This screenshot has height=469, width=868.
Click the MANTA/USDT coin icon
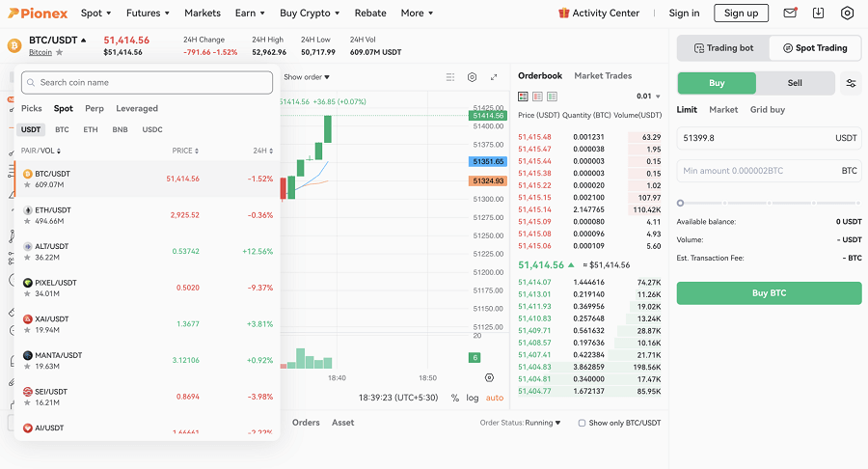click(27, 355)
